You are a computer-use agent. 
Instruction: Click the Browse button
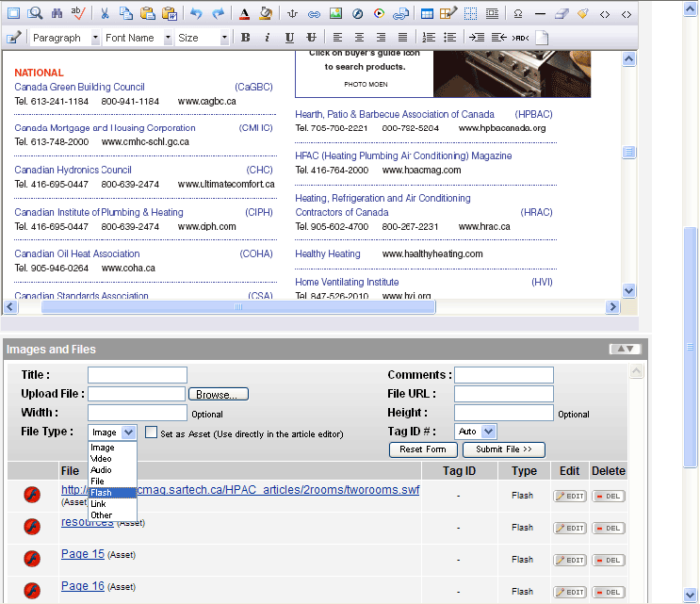click(x=219, y=394)
